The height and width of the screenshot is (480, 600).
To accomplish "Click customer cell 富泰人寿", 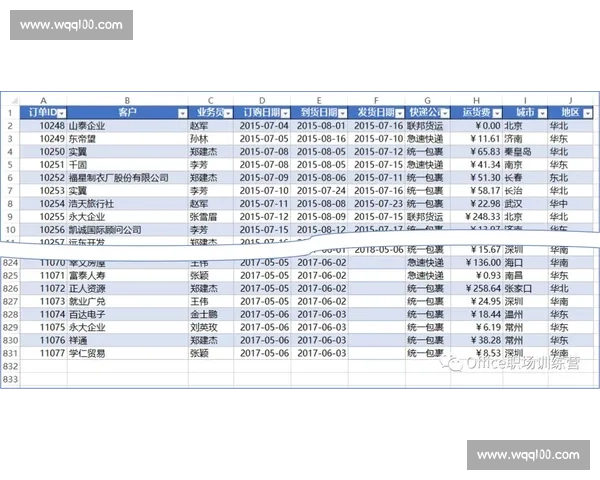I will (x=127, y=276).
